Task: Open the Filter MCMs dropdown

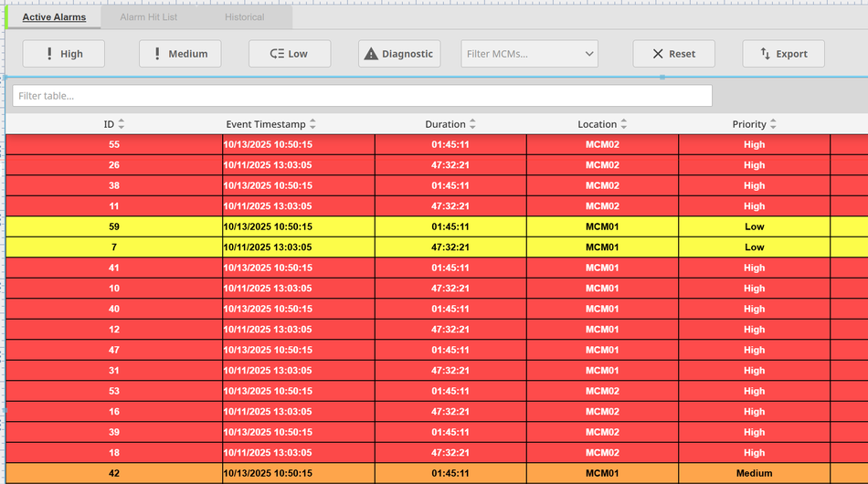Action: click(530, 54)
